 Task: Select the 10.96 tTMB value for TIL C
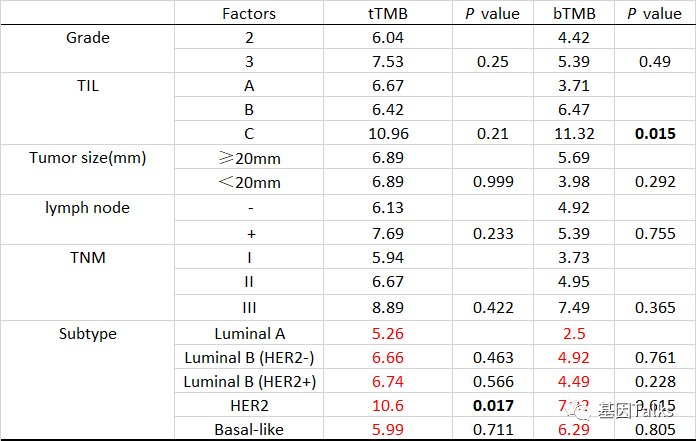click(387, 134)
